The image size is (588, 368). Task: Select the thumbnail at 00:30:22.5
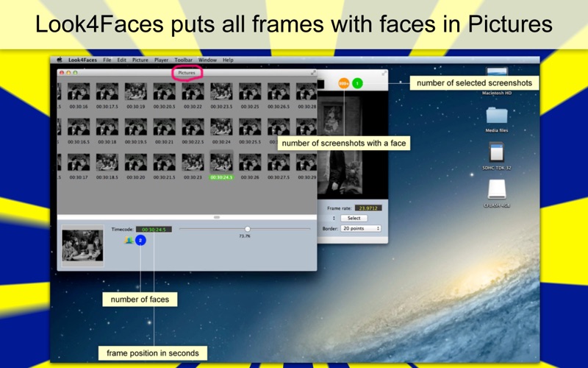pos(193,127)
